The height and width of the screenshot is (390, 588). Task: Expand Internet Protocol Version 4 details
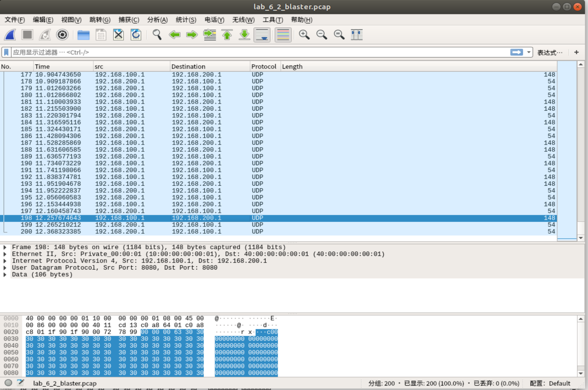coord(5,261)
